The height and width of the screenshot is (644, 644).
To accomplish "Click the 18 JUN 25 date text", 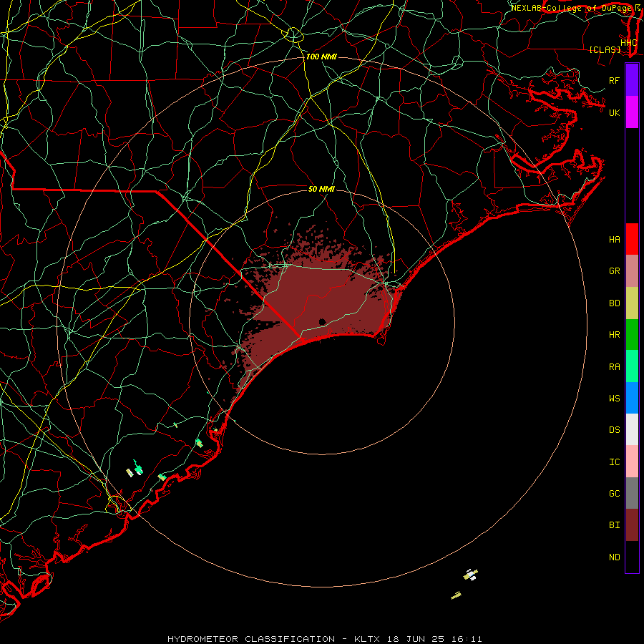I will point(415,639).
